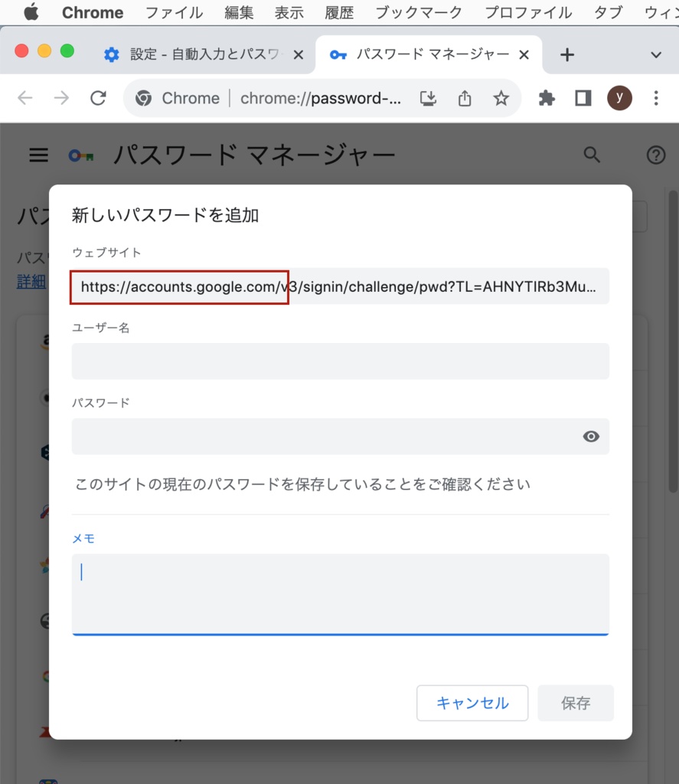The height and width of the screenshot is (784, 679).
Task: Click the search icon in Password Manager
Action: 591,155
